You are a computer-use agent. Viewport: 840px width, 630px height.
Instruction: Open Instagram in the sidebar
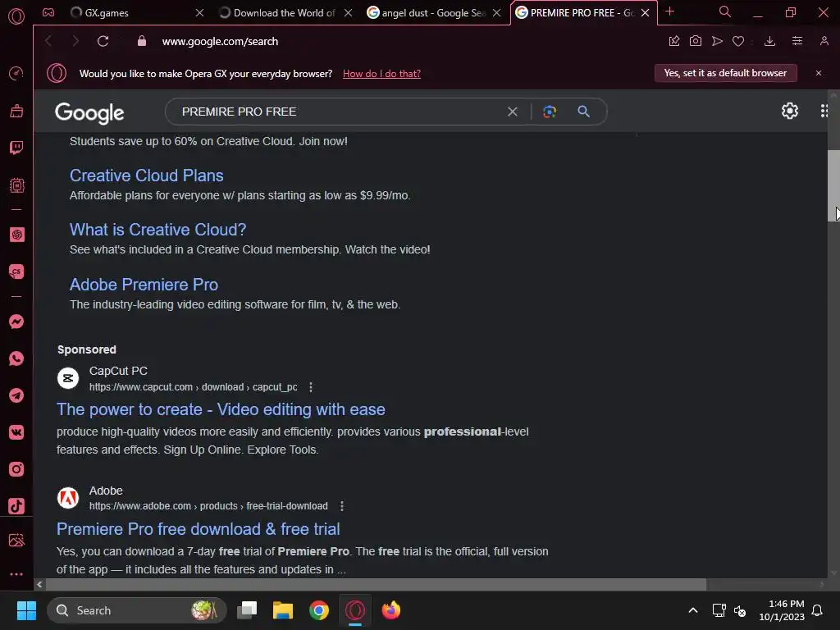16,469
